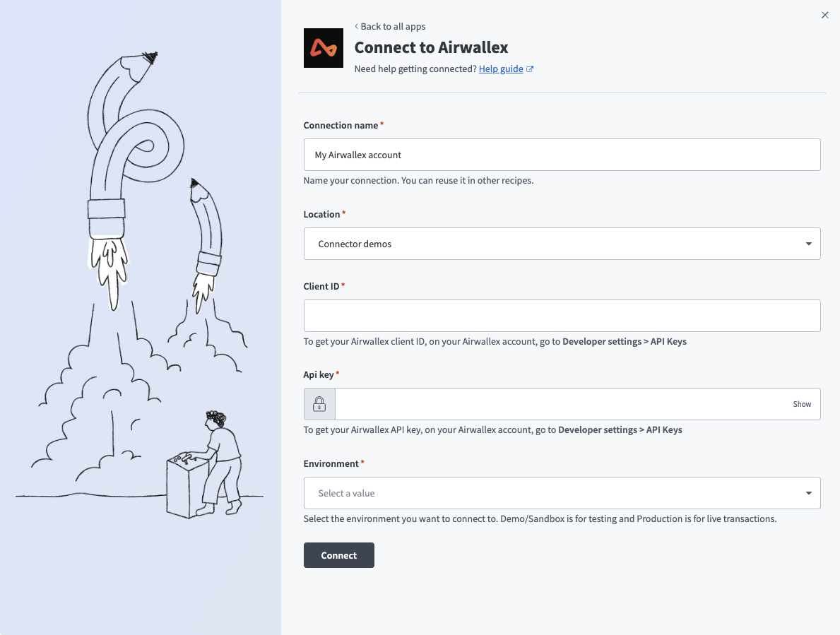Screen dimensions: 840x635
Task: Click the lock icon in Api key field
Action: 319,404
